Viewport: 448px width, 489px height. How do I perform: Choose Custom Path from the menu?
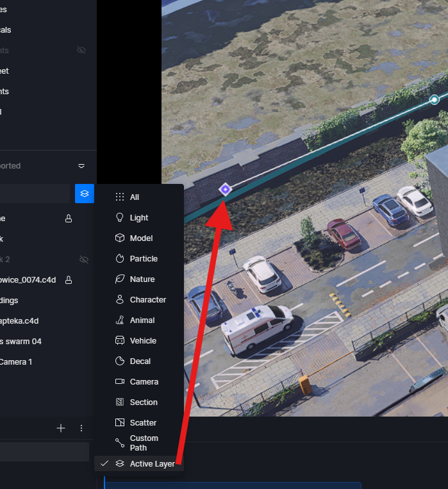[x=144, y=443]
